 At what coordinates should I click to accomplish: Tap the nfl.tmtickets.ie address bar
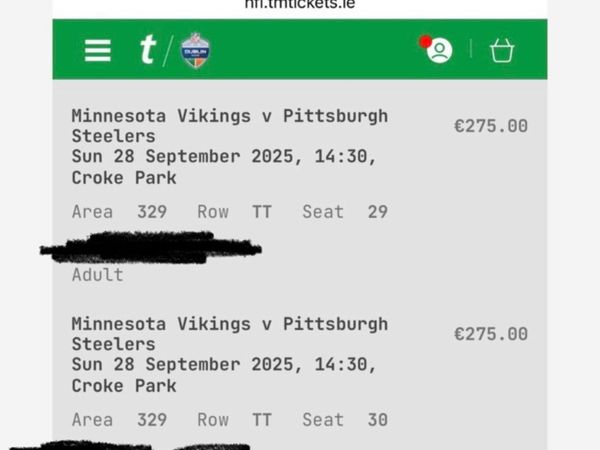pyautogui.click(x=300, y=5)
